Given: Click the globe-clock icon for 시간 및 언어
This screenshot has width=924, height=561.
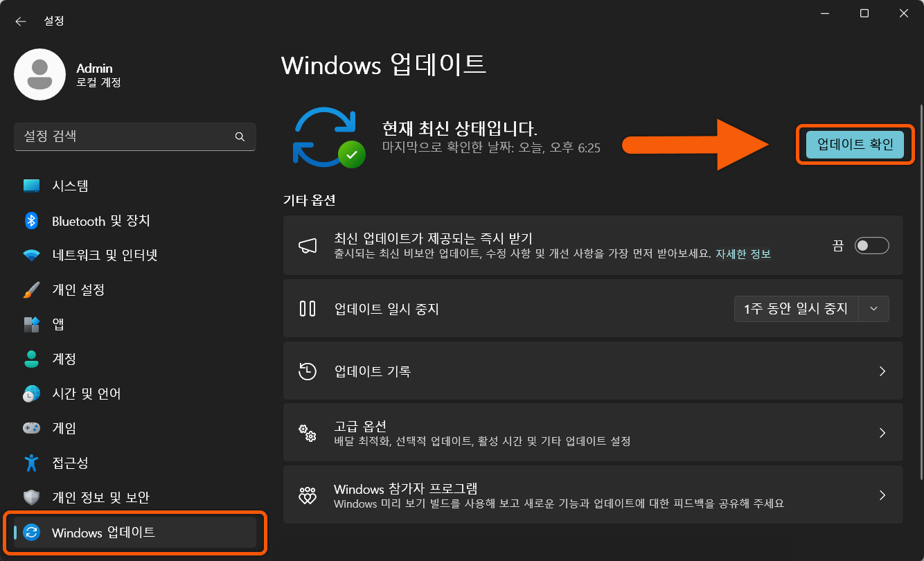Looking at the screenshot, I should click(31, 393).
